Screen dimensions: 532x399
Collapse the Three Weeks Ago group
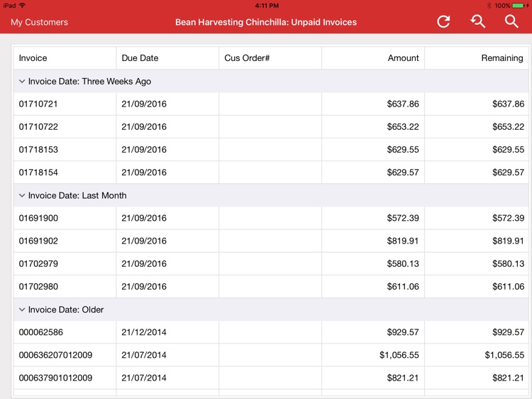point(22,82)
